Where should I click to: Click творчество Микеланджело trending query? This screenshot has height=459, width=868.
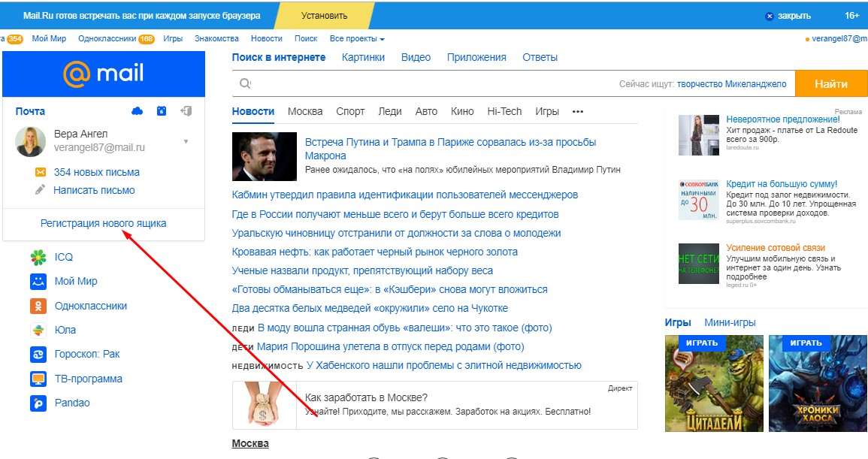pyautogui.click(x=731, y=84)
